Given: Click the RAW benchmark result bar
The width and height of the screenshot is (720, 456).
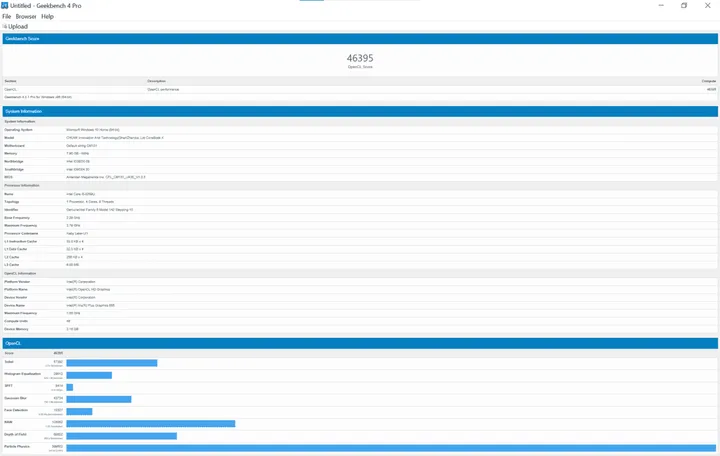Looking at the screenshot, I should click(151, 423).
